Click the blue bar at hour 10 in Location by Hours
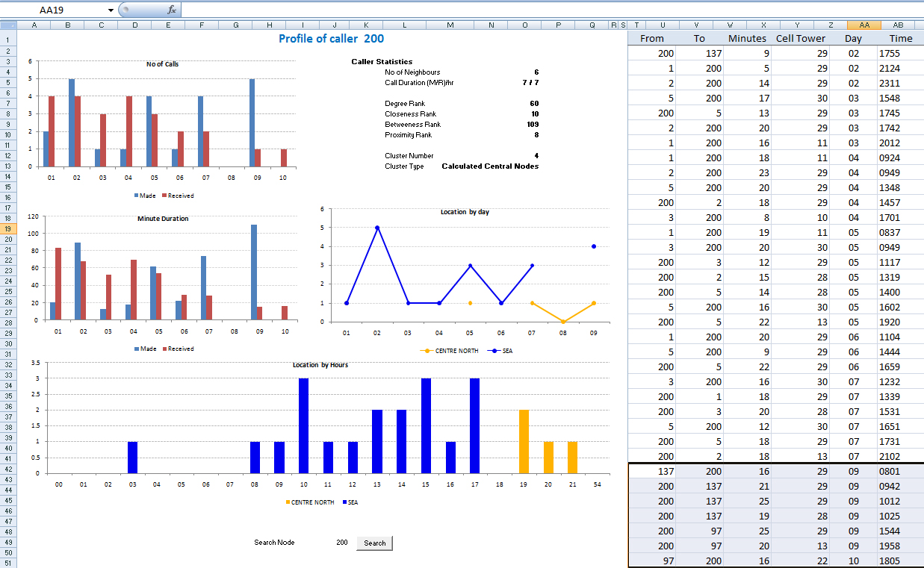Image resolution: width=924 pixels, height=568 pixels. point(303,425)
